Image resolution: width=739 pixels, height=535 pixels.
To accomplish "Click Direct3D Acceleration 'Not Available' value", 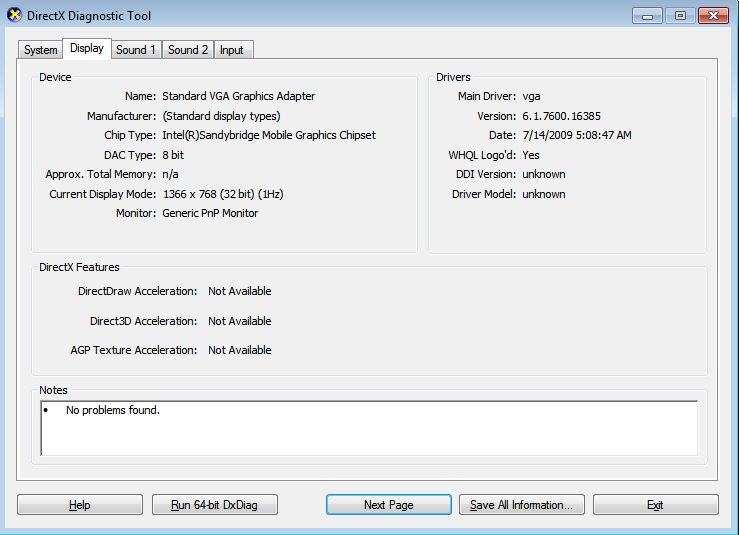I will point(240,321).
